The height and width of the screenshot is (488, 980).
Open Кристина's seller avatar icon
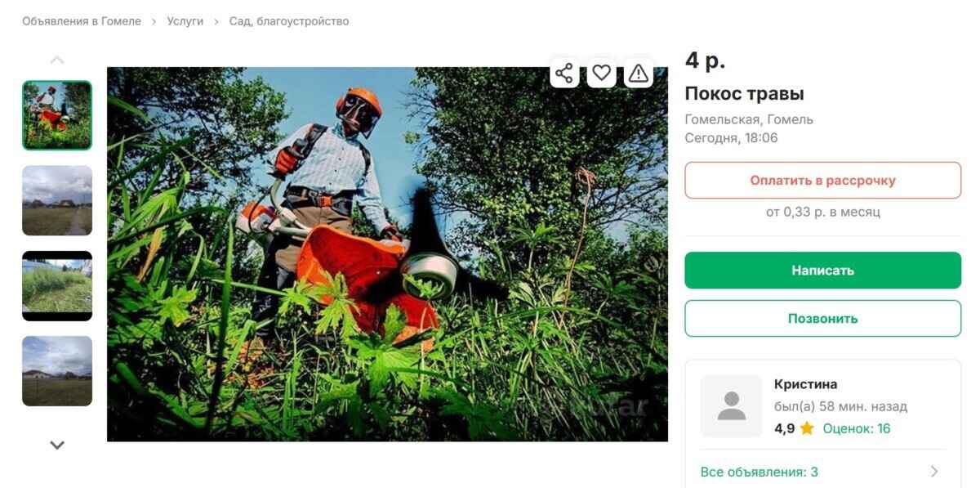click(x=732, y=406)
